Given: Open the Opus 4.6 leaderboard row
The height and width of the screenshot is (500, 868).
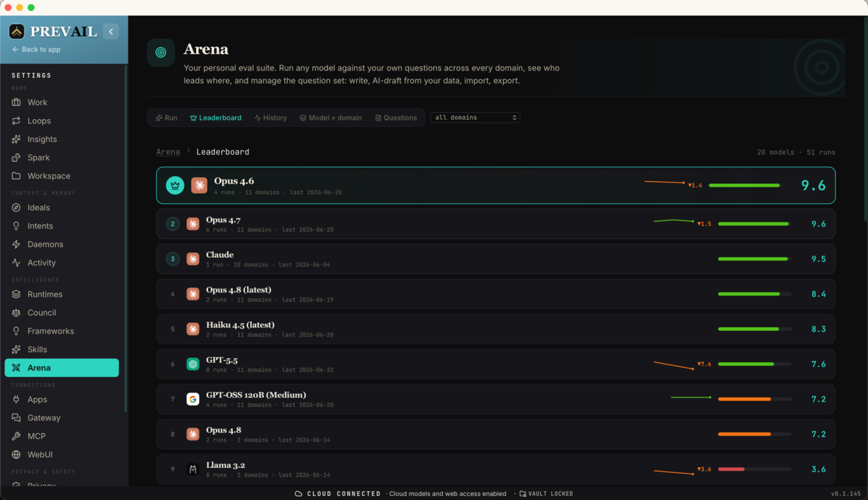Looking at the screenshot, I should 496,185.
